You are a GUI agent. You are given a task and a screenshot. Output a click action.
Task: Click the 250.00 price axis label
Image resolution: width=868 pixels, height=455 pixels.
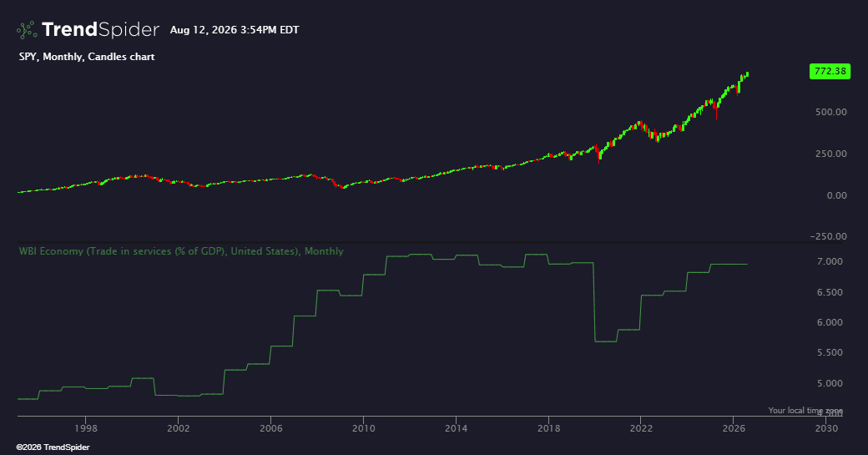[x=831, y=154]
